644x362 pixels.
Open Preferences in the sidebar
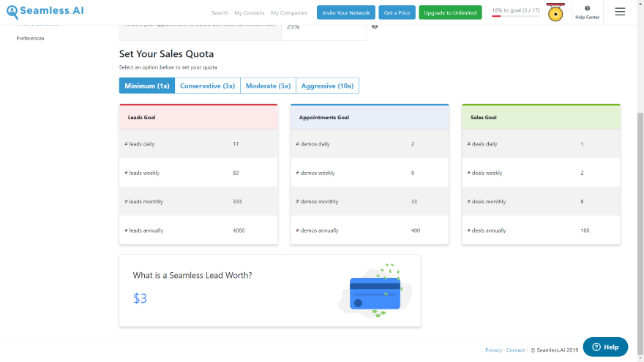[30, 39]
